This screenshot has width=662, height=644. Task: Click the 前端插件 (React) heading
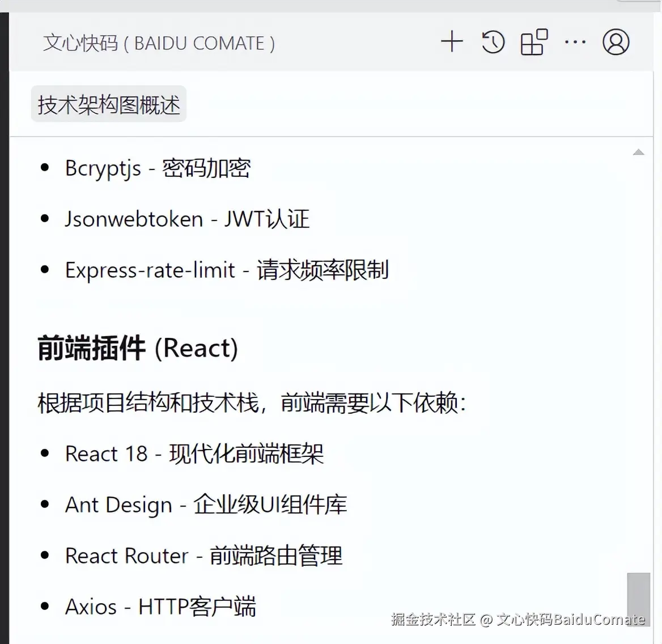[138, 348]
